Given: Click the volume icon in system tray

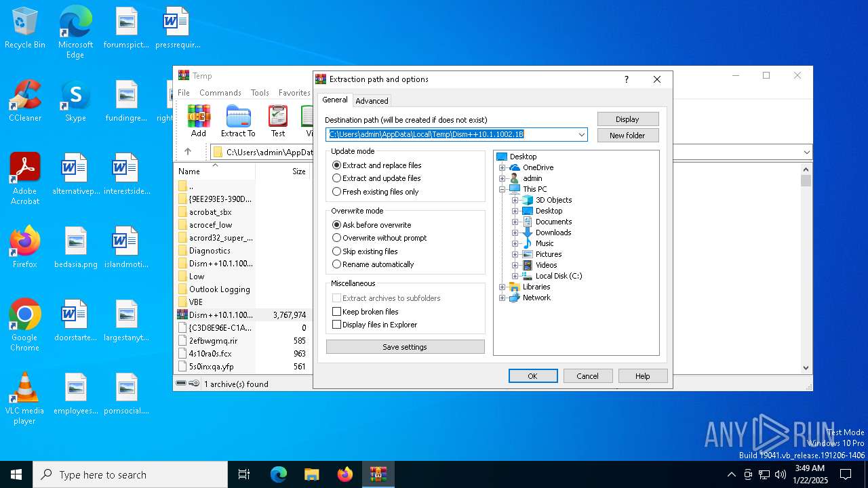Looking at the screenshot, I should pyautogui.click(x=781, y=474).
